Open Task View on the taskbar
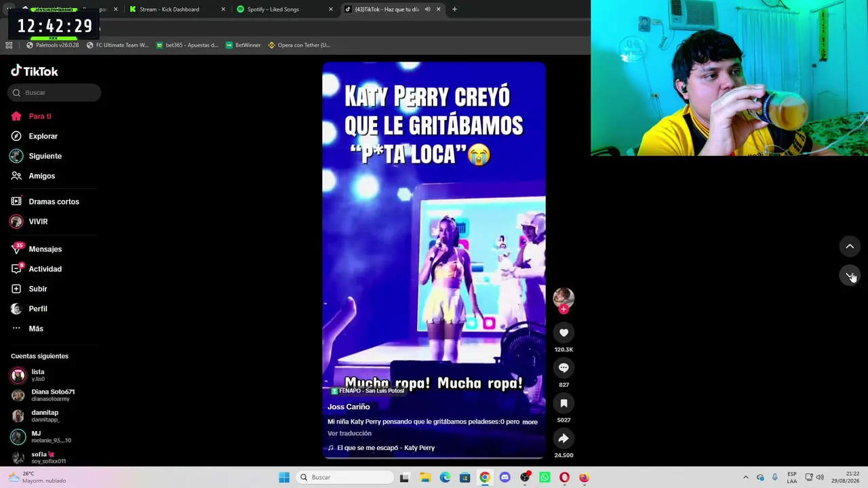Image resolution: width=868 pixels, height=488 pixels. tap(405, 477)
